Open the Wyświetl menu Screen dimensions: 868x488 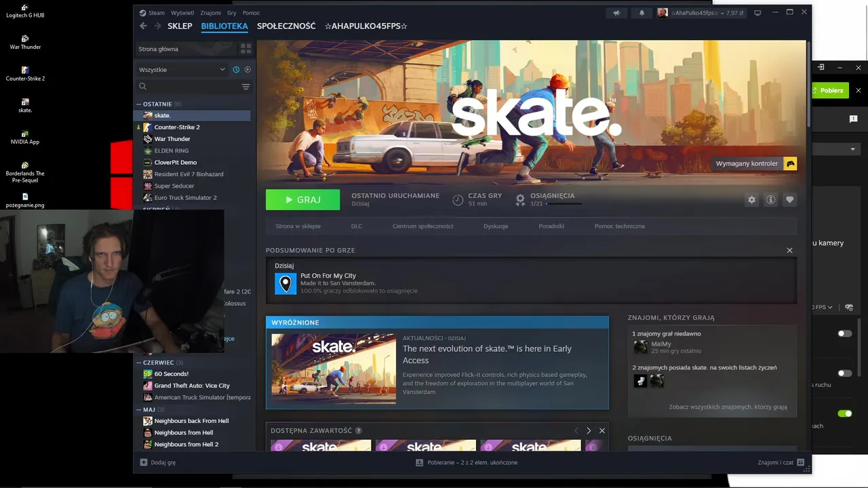[182, 13]
